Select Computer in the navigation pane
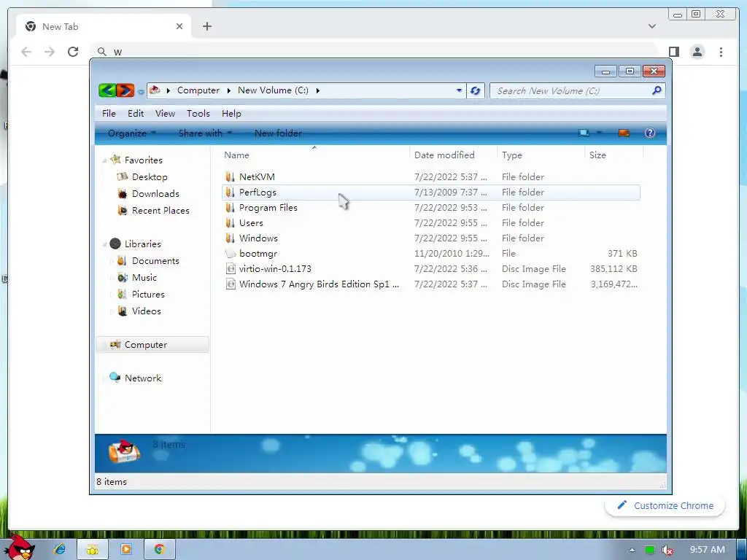Viewport: 747px width, 560px height. pos(152,344)
